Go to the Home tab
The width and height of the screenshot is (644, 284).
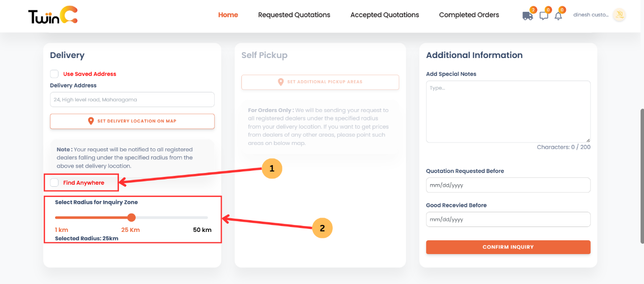point(228,15)
